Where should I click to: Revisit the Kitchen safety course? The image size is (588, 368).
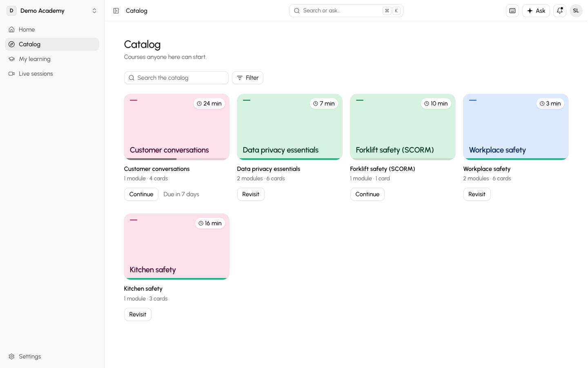coord(138,314)
